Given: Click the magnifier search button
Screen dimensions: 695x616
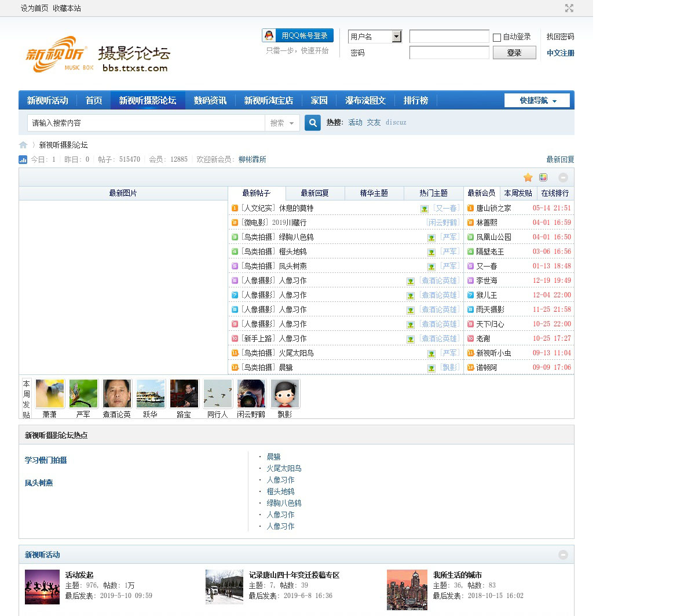Looking at the screenshot, I should [313, 123].
